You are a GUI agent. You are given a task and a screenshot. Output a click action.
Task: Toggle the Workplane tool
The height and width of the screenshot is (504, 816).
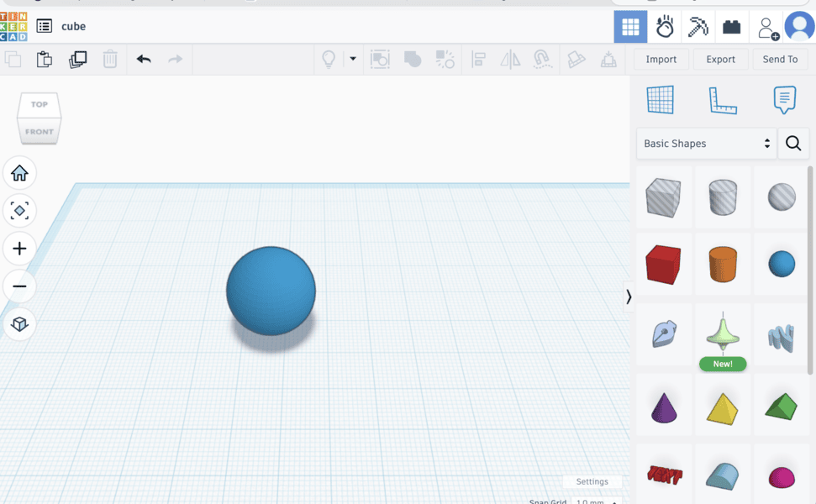[660, 100]
